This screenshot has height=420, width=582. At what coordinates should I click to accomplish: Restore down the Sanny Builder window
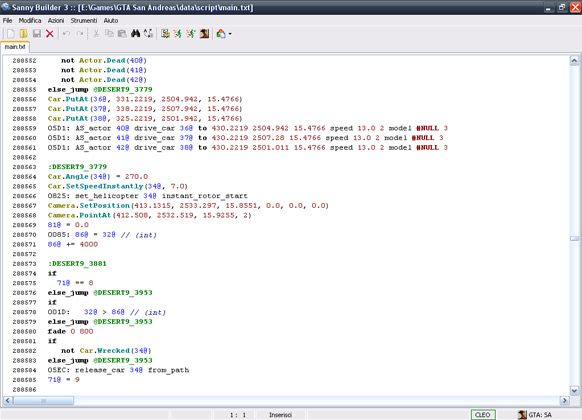tap(562, 7)
